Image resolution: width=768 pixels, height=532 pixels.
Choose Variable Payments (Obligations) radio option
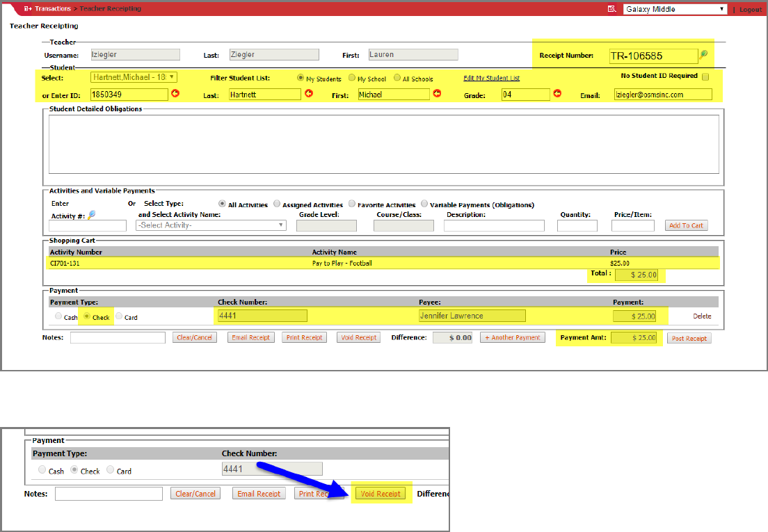(424, 204)
